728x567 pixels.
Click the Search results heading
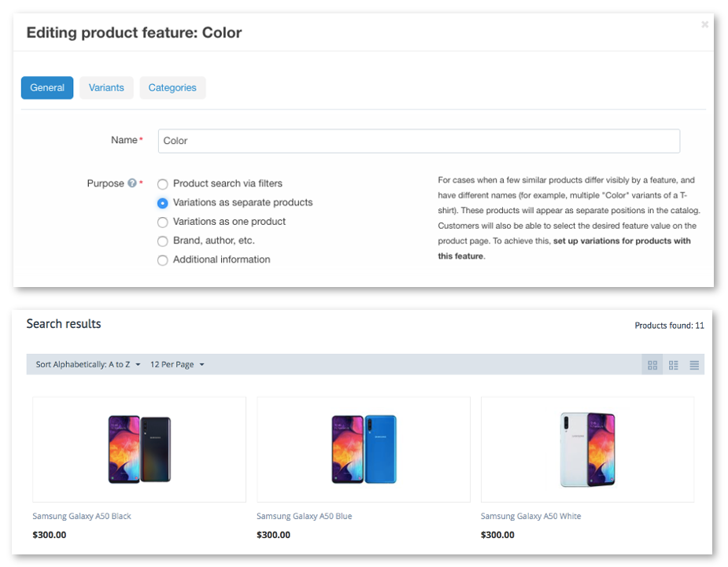pyautogui.click(x=64, y=323)
